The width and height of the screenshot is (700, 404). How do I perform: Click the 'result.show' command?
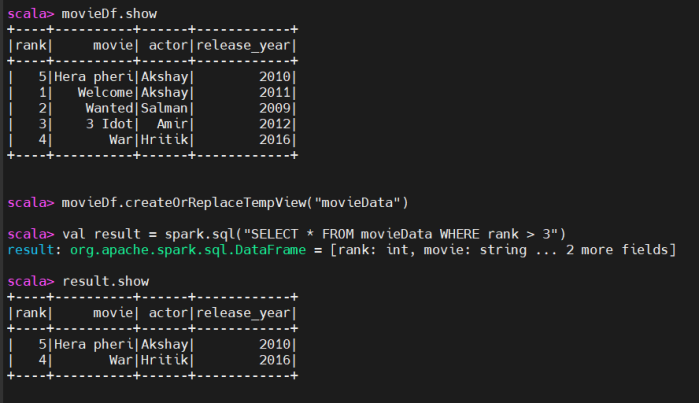[x=105, y=282]
